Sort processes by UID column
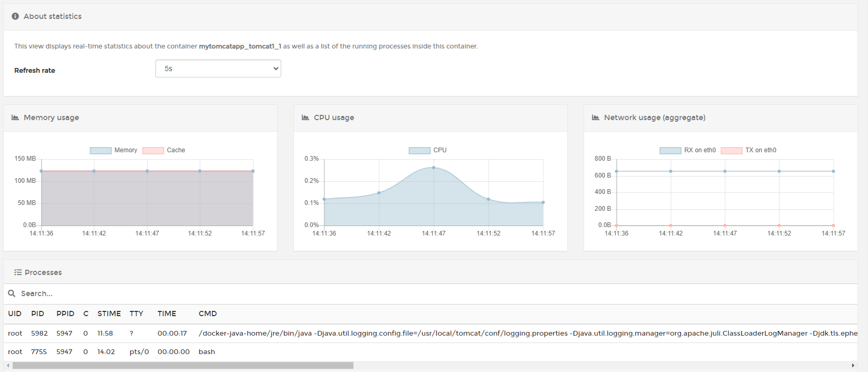This screenshot has height=372, width=868. pos(15,314)
